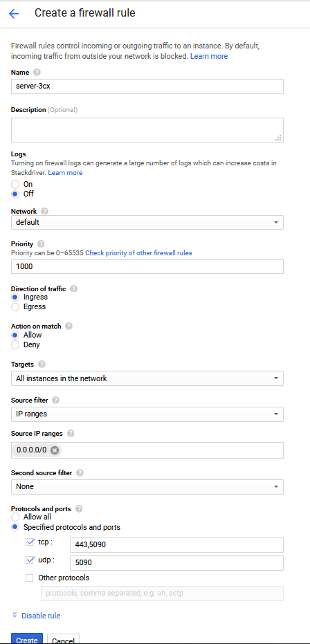The width and height of the screenshot is (310, 644).
Task: Expand the Targets dropdown list
Action: [147, 378]
